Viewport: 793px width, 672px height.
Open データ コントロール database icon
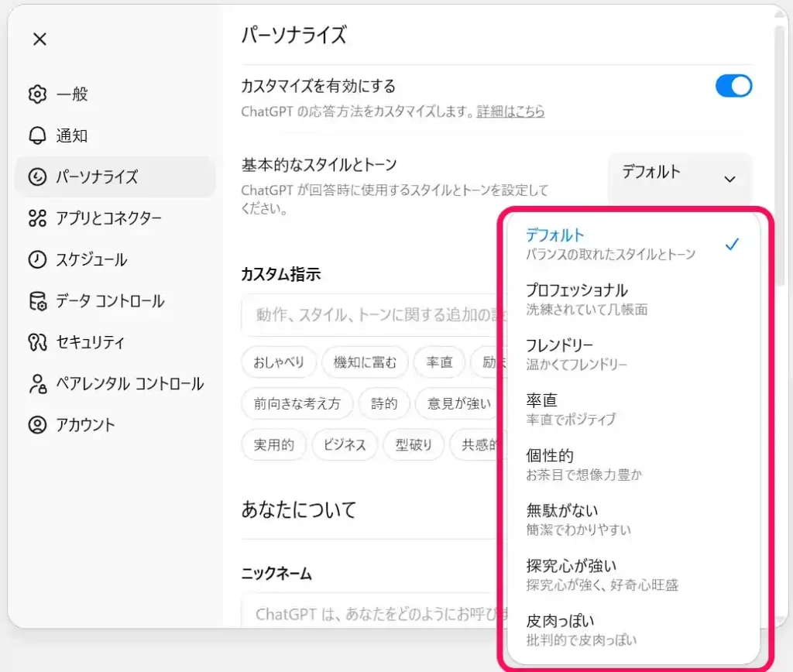[37, 301]
